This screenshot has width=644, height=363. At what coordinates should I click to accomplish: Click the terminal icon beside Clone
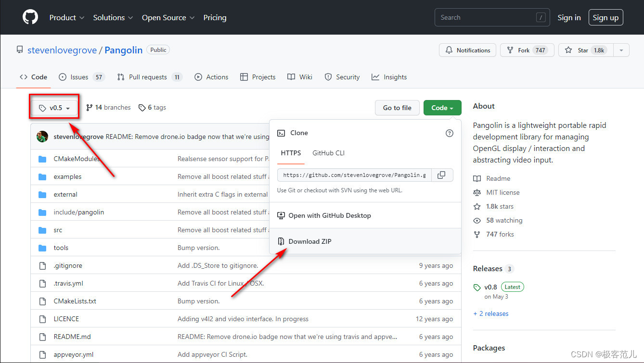[281, 133]
